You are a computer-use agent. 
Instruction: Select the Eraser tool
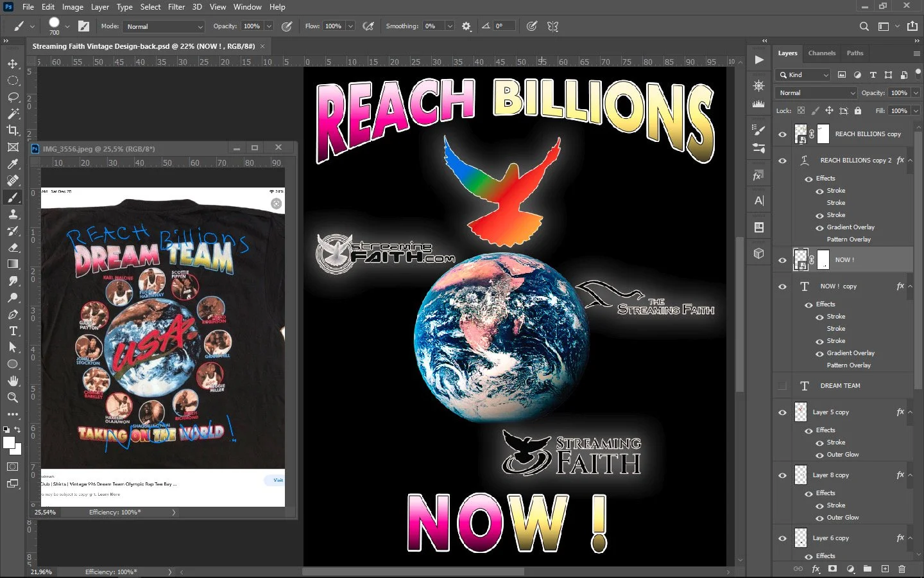(x=13, y=248)
